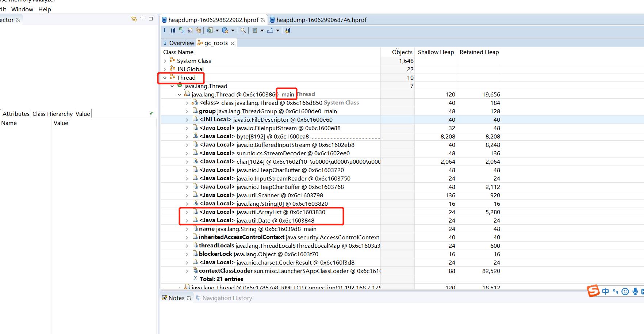The height and width of the screenshot is (334, 644).
Task: Minimize the Inspector panel
Action: click(142, 18)
